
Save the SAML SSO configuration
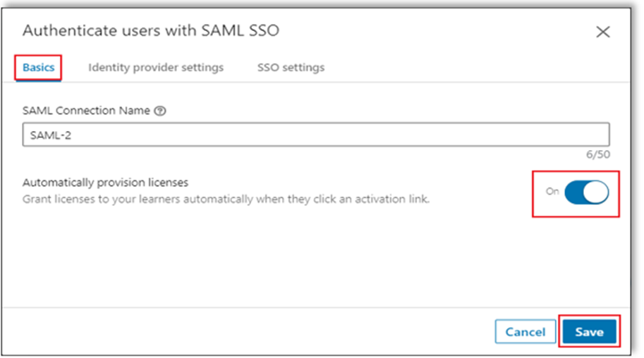(x=589, y=332)
